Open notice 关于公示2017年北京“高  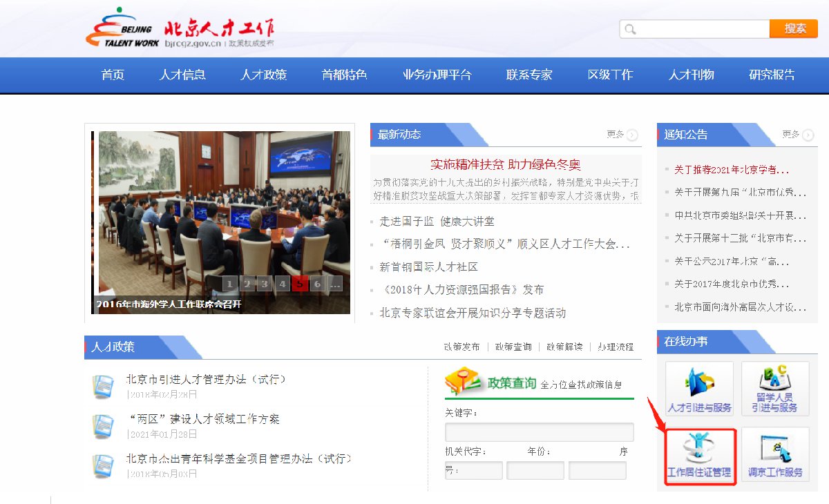point(732,261)
